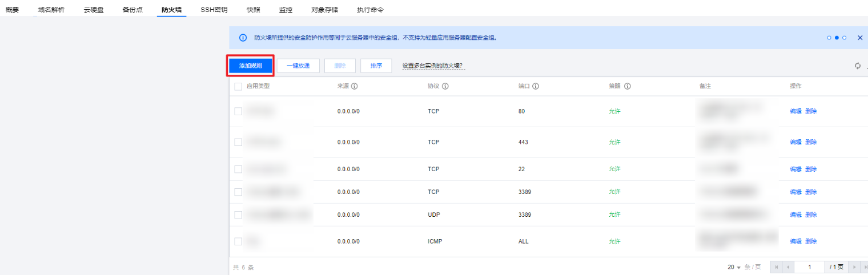
Task: Click the 添加规则 button
Action: pyautogui.click(x=251, y=66)
